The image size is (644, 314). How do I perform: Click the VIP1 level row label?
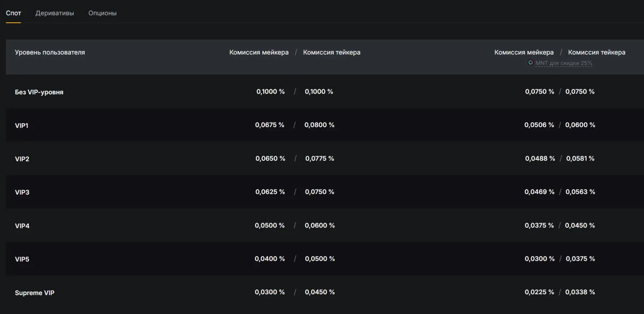pos(21,125)
